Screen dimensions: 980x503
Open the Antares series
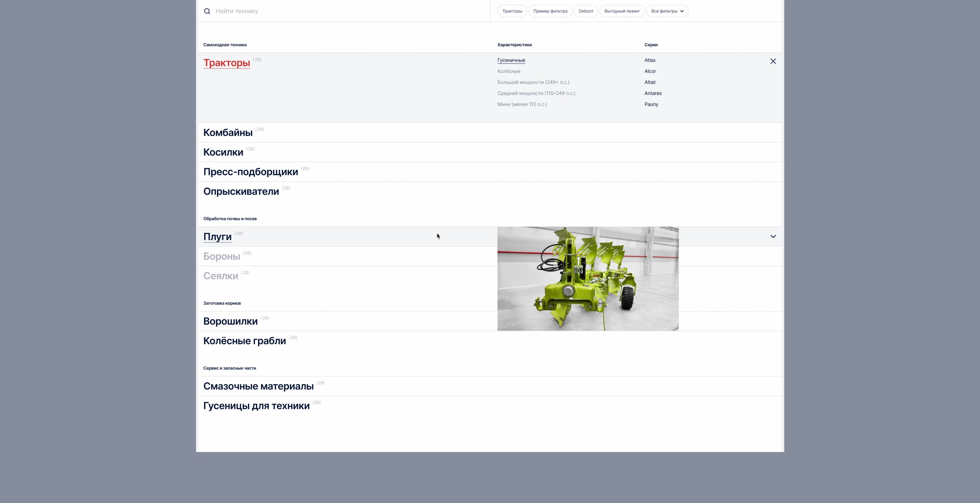(x=653, y=93)
